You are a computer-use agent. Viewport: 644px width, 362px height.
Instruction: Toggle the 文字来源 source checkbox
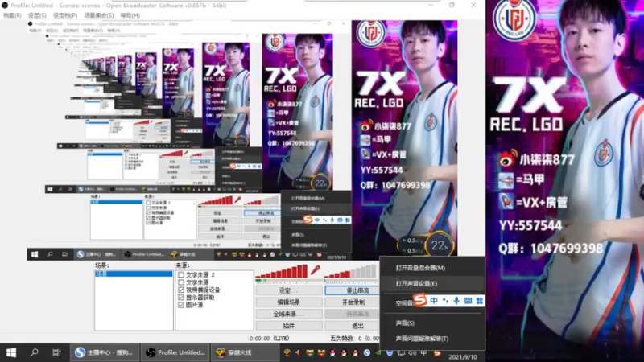(x=181, y=282)
